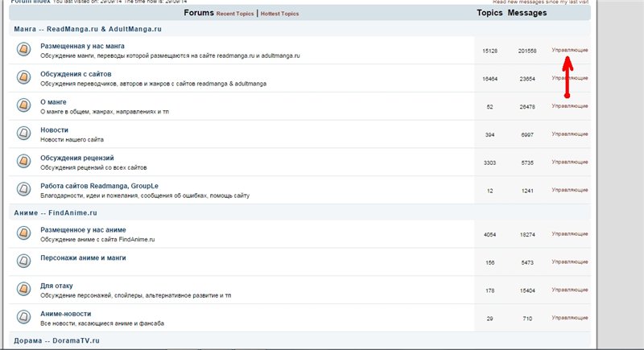Open the Recent Topics link
The image size is (644, 350).
point(235,14)
